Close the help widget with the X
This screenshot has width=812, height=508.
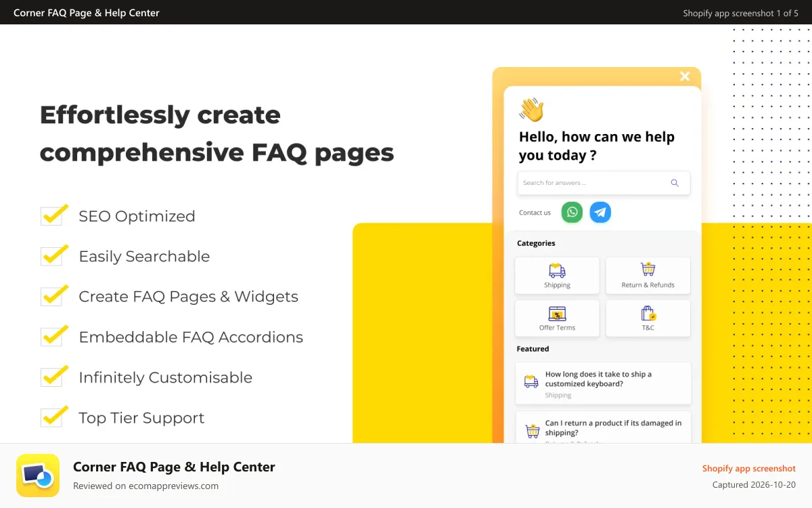[685, 77]
